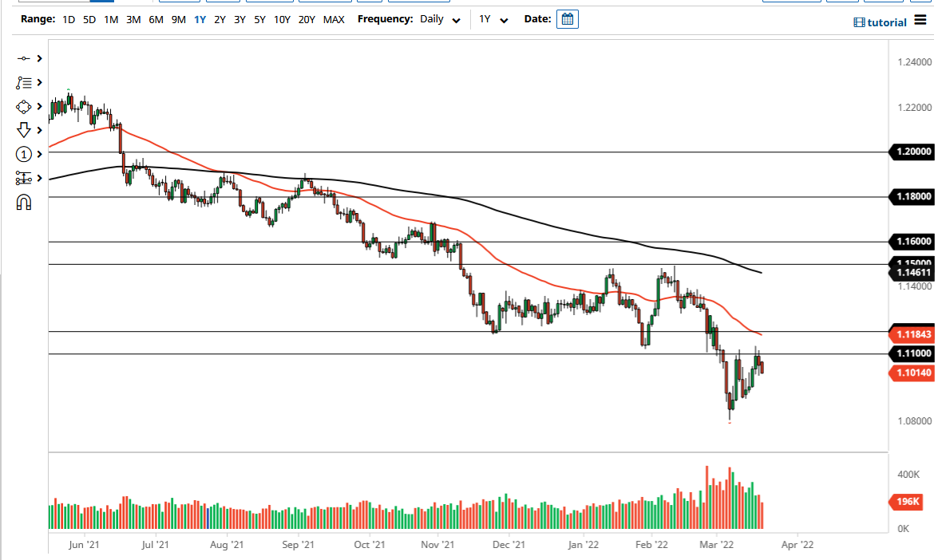Enable the MAX range view
The height and width of the screenshot is (560, 942).
point(334,19)
